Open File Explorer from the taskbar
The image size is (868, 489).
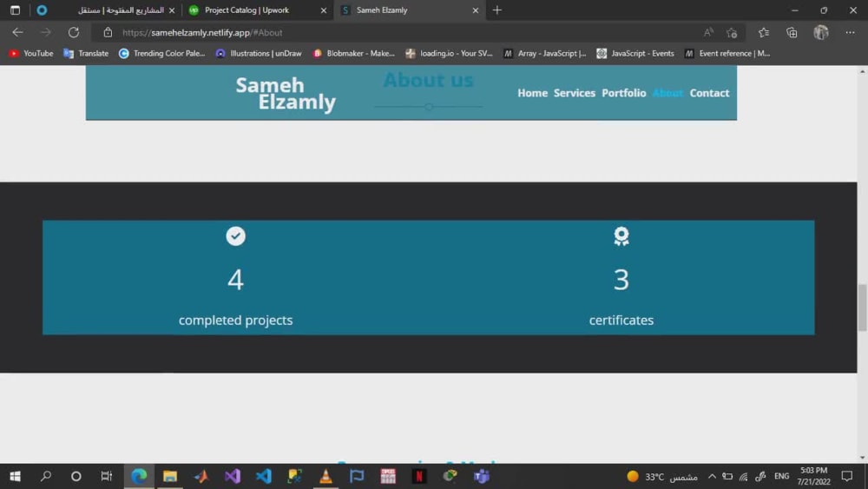pos(170,476)
